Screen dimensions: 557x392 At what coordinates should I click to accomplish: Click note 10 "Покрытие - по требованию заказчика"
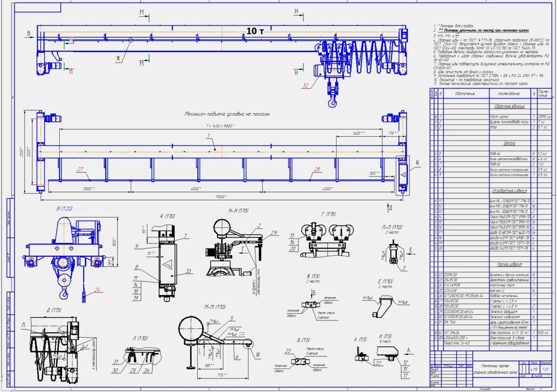click(x=466, y=79)
